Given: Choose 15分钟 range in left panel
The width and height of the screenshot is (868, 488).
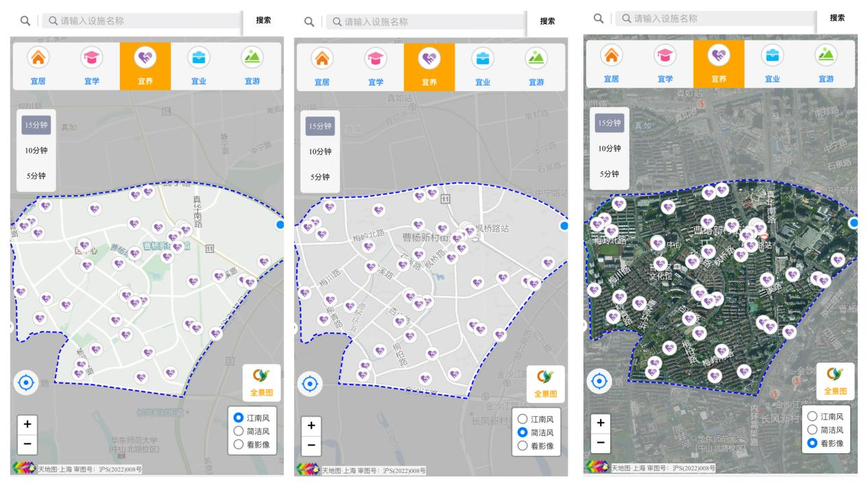Looking at the screenshot, I should (x=38, y=125).
